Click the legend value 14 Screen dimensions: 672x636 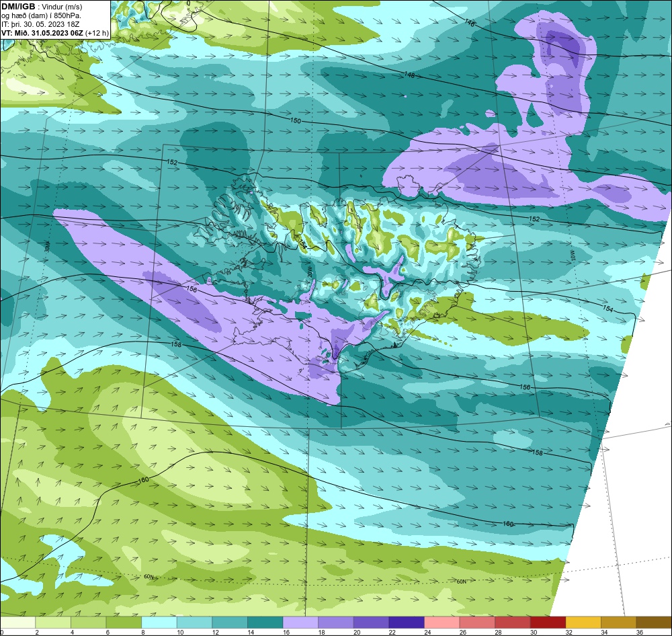(x=251, y=632)
